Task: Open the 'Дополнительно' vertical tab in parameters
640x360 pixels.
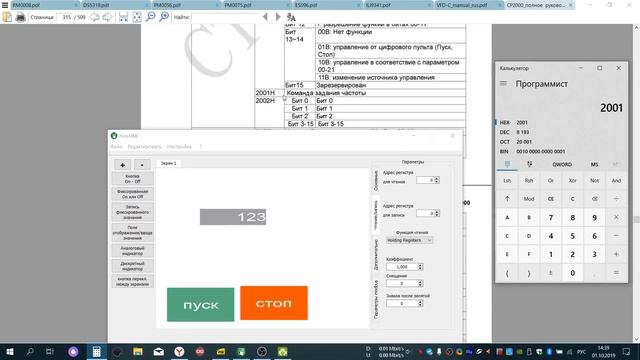Action: (376, 255)
